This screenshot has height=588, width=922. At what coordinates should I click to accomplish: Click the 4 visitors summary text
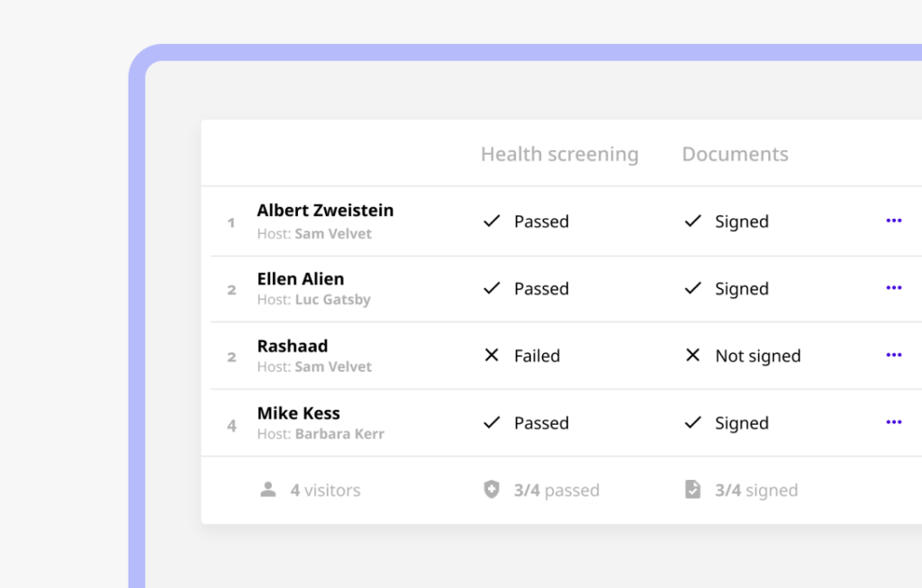[x=325, y=491]
